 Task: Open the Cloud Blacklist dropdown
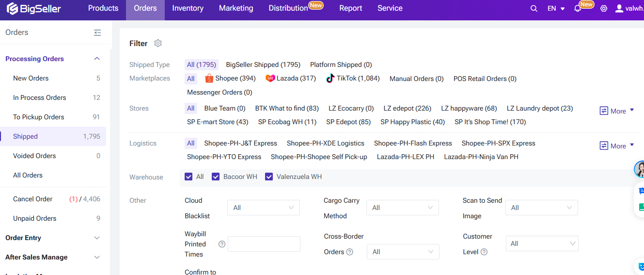264,208
